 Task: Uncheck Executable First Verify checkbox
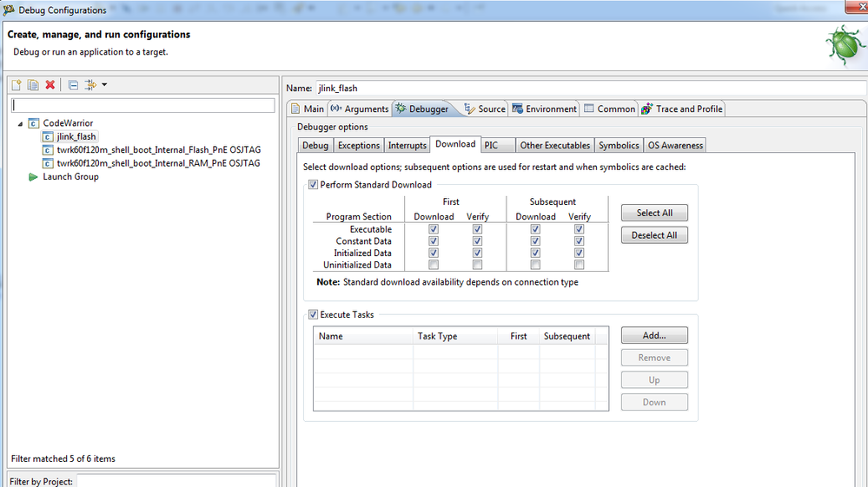(x=477, y=229)
